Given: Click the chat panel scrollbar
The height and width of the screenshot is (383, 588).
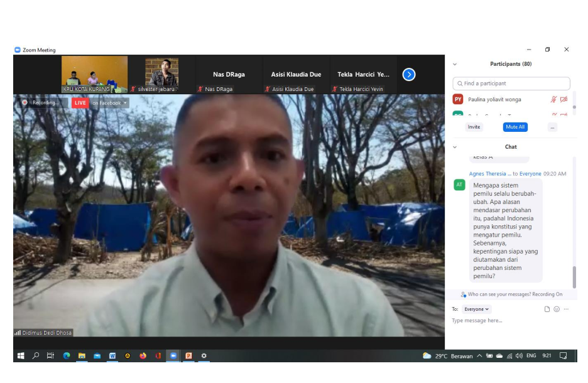Looking at the screenshot, I should click(574, 276).
